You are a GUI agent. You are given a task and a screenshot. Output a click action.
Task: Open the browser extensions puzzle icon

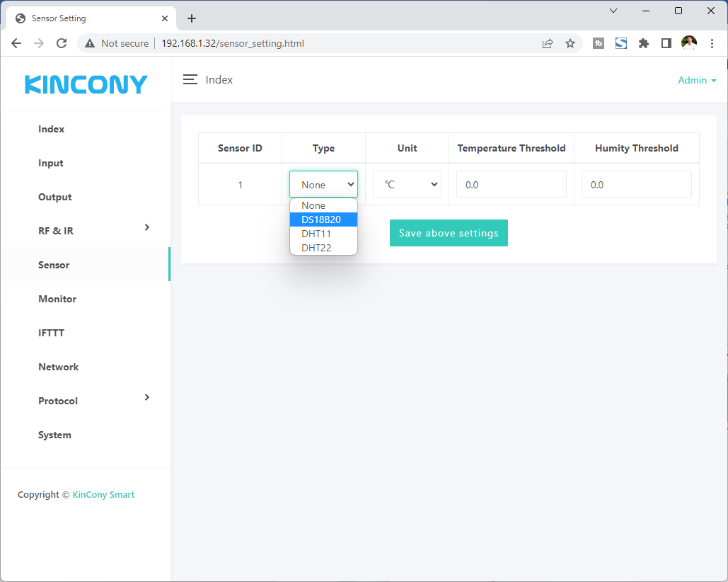tap(643, 43)
